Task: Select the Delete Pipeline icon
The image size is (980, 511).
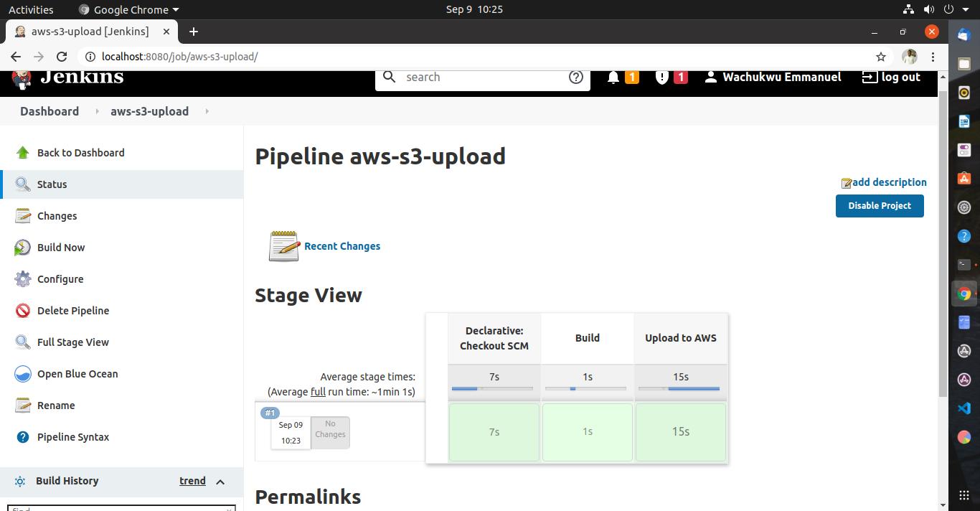Action: coord(23,310)
